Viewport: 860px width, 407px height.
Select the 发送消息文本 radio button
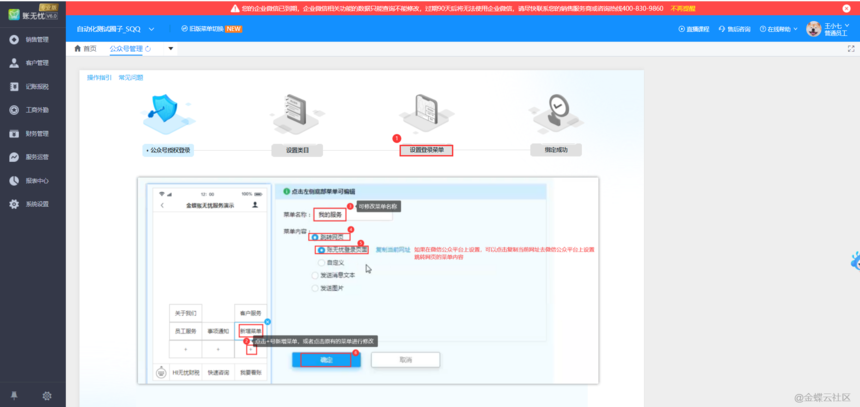315,275
